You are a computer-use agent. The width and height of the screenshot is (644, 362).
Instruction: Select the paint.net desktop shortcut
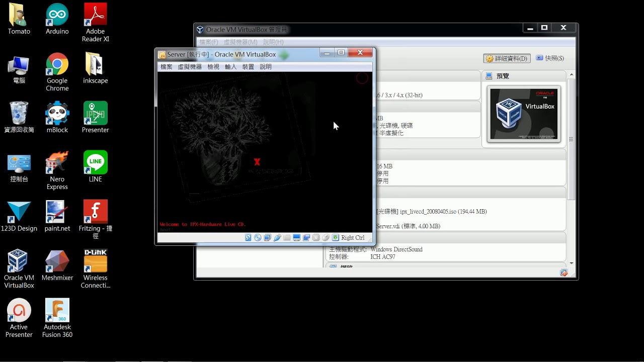click(x=57, y=216)
